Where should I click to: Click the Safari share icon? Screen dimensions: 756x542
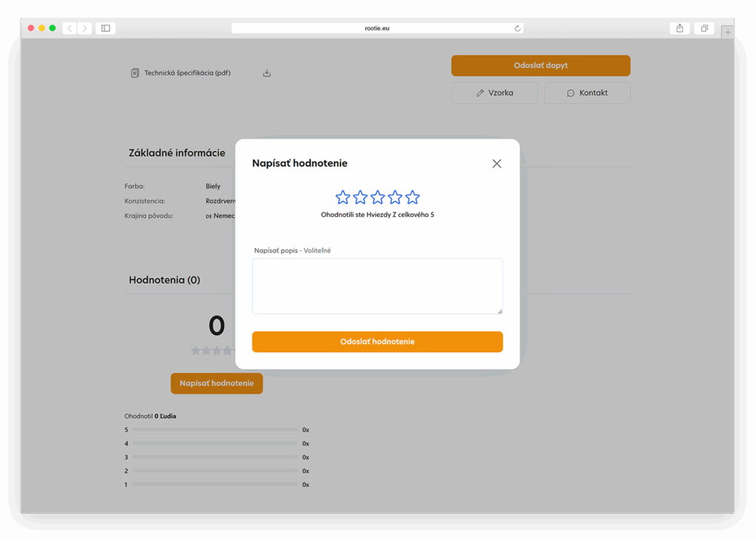(678, 27)
